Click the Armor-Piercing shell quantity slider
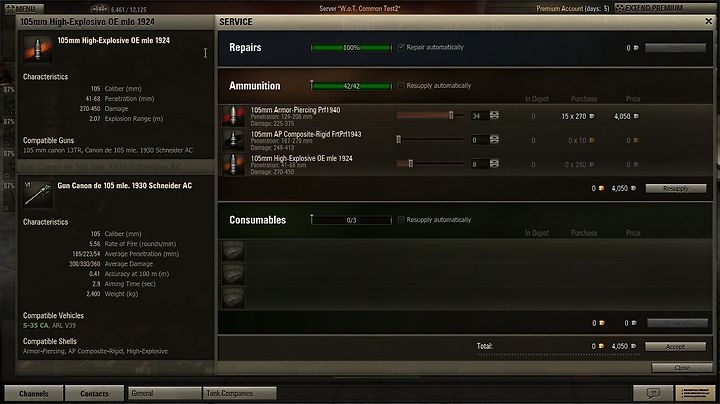The height and width of the screenshot is (404, 720). click(x=430, y=116)
